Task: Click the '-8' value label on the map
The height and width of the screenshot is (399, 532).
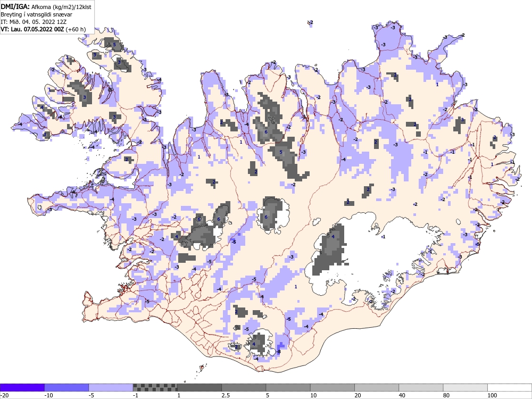Action: coord(278,352)
